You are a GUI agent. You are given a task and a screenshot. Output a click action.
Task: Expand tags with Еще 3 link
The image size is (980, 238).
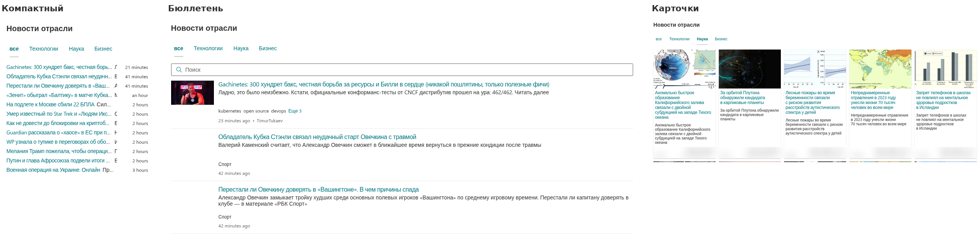(x=295, y=111)
